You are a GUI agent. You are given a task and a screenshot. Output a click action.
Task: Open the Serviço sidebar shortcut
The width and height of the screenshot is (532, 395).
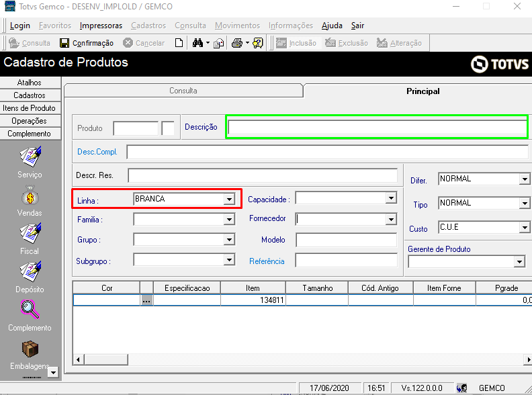tap(30, 157)
